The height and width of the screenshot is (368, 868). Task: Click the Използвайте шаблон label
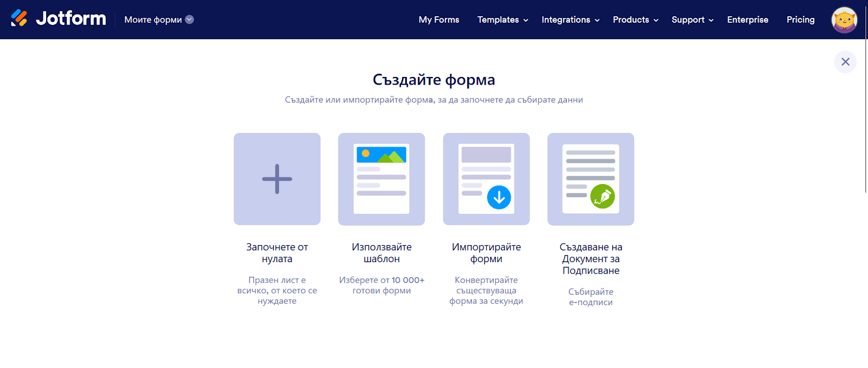click(381, 253)
